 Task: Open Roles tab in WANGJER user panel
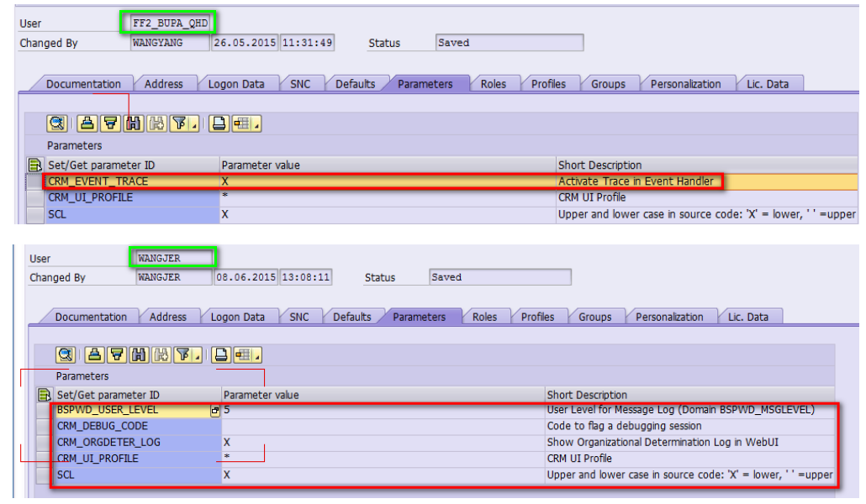pos(484,317)
